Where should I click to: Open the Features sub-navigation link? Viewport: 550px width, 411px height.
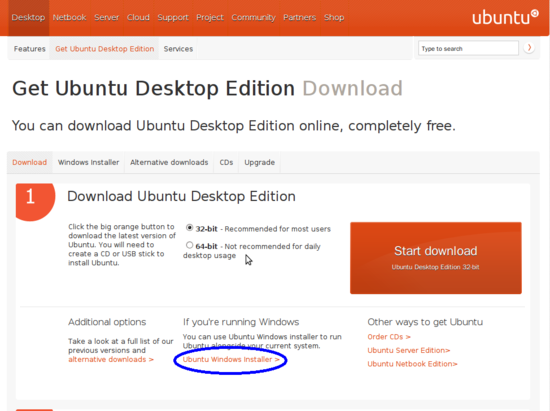coord(30,49)
